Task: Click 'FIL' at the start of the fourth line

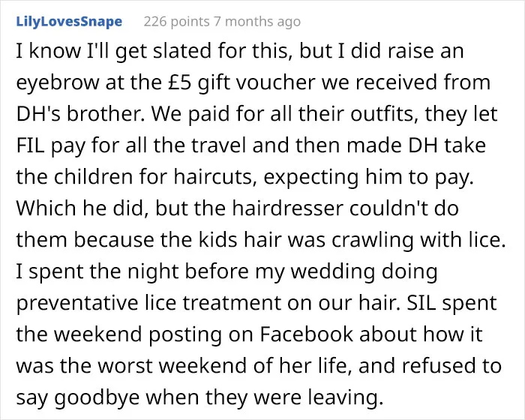Action: tap(31, 145)
